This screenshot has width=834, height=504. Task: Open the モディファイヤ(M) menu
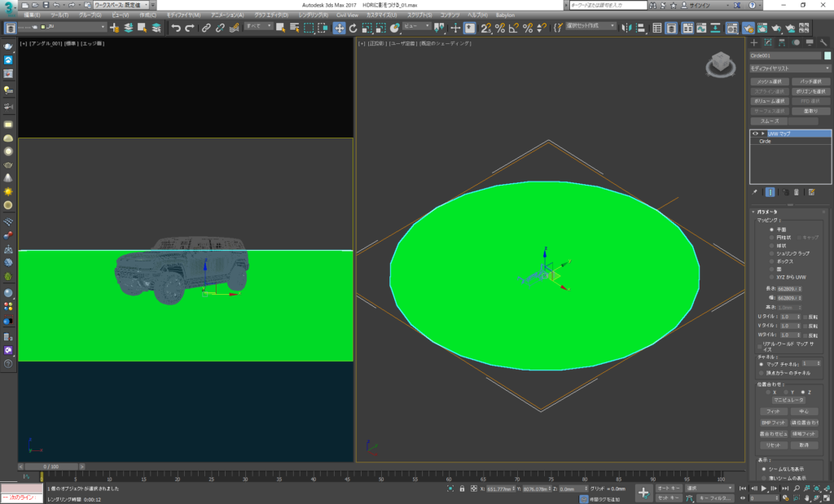[184, 15]
